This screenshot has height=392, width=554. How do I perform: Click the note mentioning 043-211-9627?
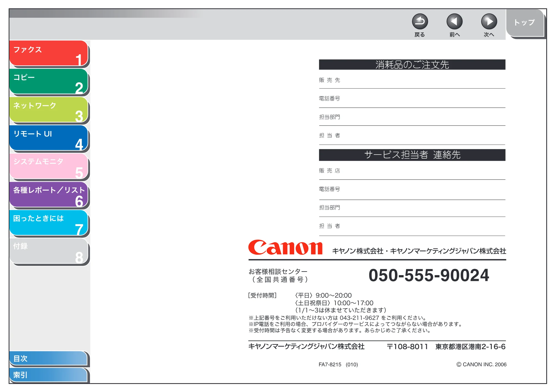(337, 318)
